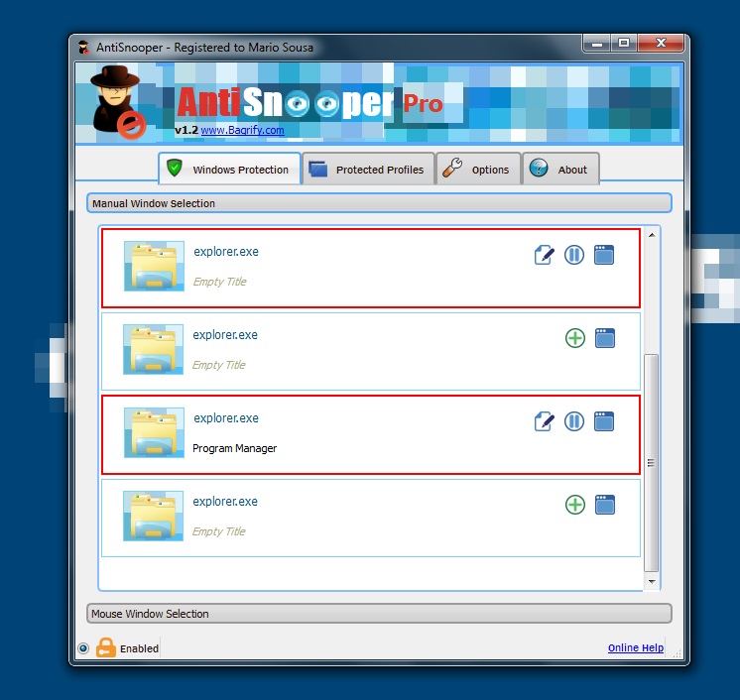Image resolution: width=740 pixels, height=700 pixels.
Task: Select the Program Manager title text
Action: point(234,448)
